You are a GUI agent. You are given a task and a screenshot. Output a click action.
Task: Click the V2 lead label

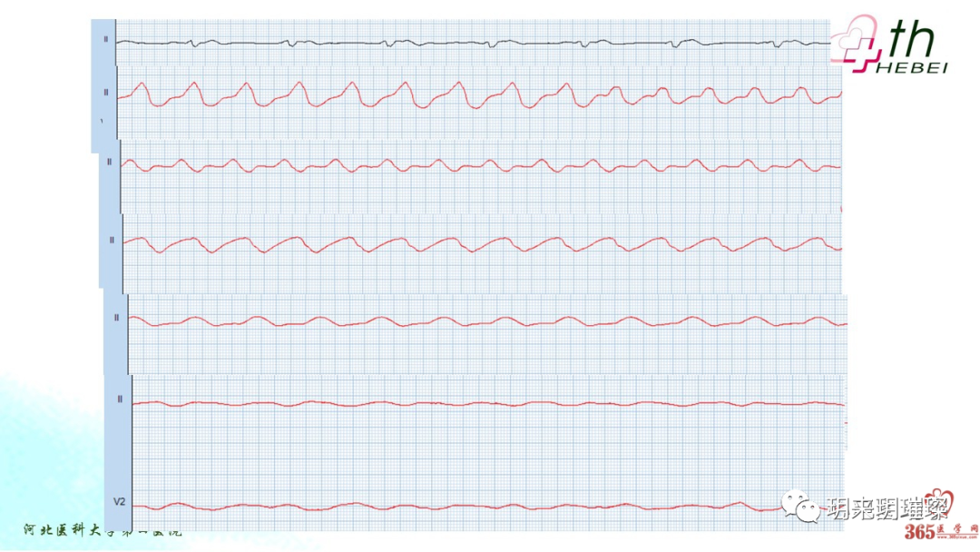click(120, 501)
